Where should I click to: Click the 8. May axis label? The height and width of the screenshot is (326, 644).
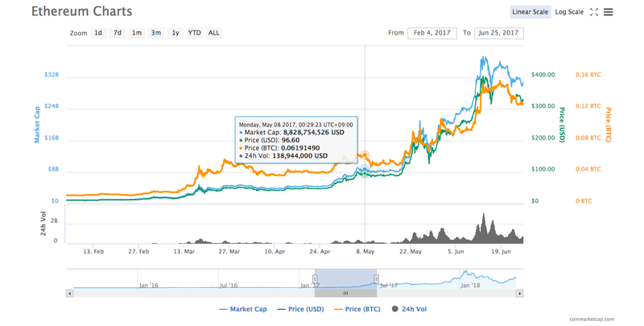[x=365, y=251]
